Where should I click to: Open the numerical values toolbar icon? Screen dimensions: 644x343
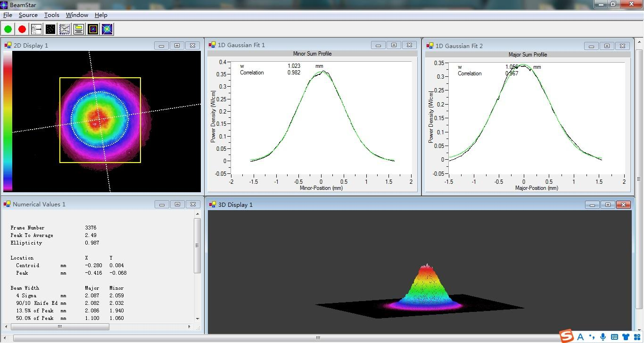point(79,29)
